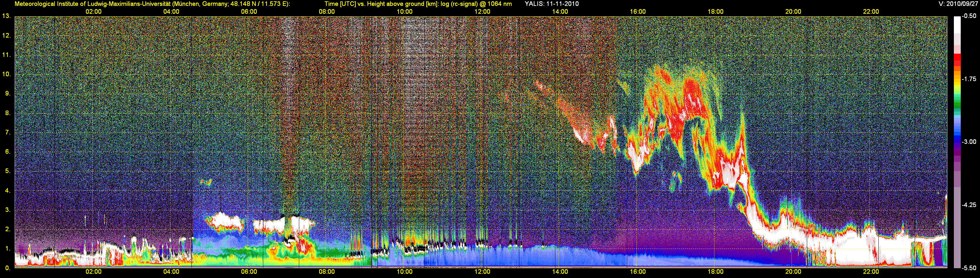Viewport: 980px width, 278px height.
Task: Select the 20:00 label on the top time axis
Action: click(x=793, y=12)
